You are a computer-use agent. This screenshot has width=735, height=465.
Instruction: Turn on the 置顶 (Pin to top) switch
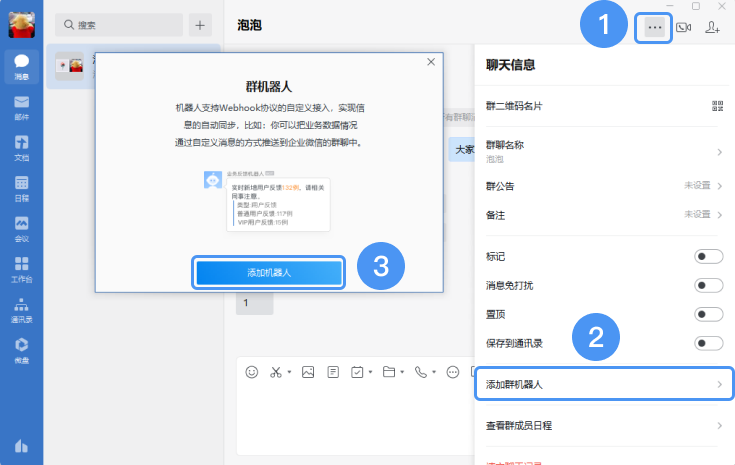tap(708, 315)
